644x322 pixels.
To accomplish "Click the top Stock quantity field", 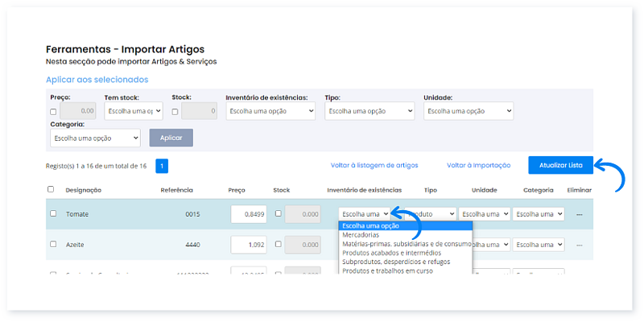I will point(199,111).
